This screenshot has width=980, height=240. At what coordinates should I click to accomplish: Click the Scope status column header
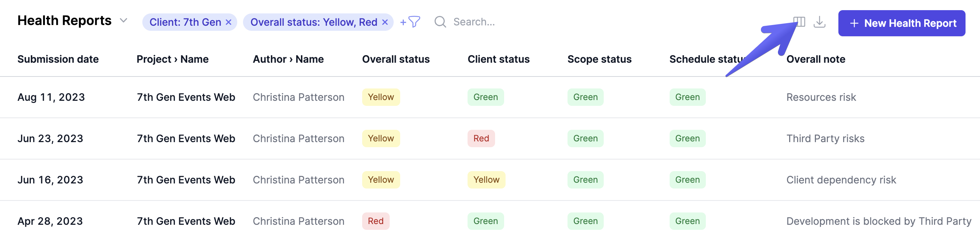click(x=599, y=59)
